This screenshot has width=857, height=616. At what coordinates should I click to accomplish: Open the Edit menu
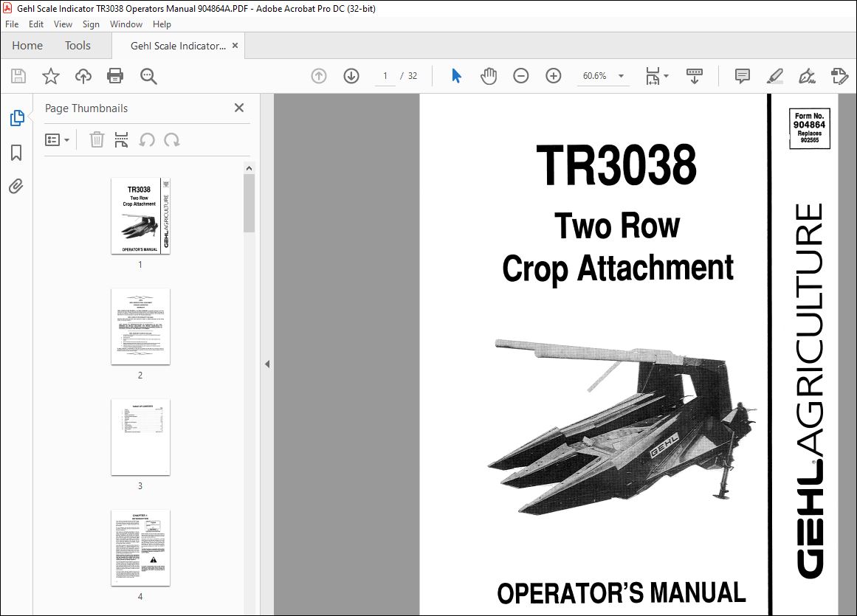point(36,24)
